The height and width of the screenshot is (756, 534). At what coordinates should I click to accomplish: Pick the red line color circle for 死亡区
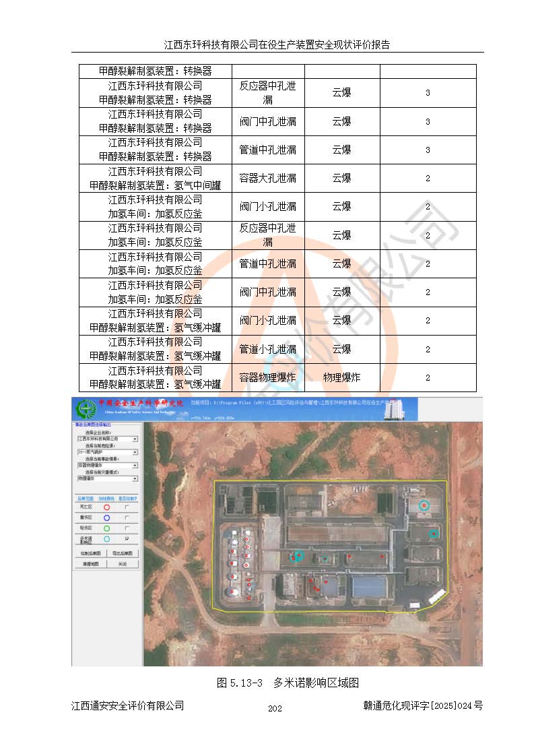(106, 506)
